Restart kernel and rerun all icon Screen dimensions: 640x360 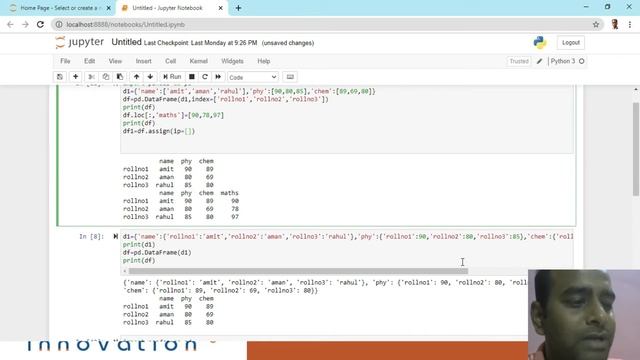(218, 77)
